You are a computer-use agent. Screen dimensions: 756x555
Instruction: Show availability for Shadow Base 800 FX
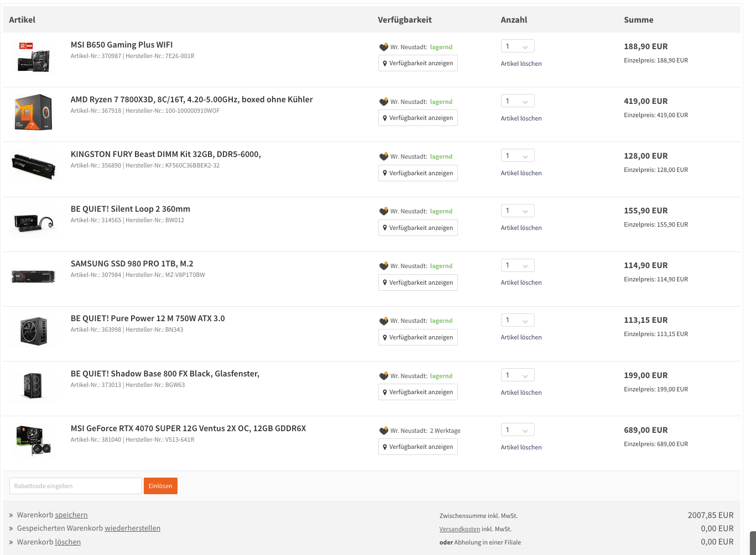pyautogui.click(x=418, y=392)
